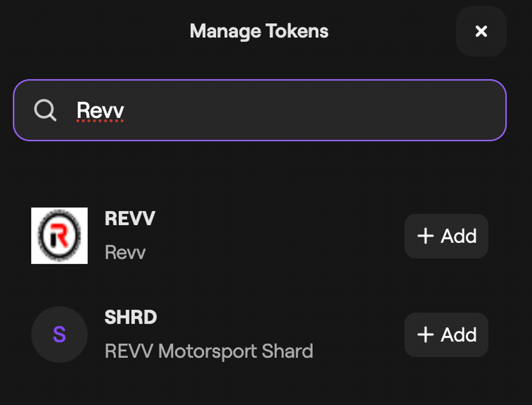Add the REVV token
This screenshot has height=405, width=532.
tap(446, 236)
